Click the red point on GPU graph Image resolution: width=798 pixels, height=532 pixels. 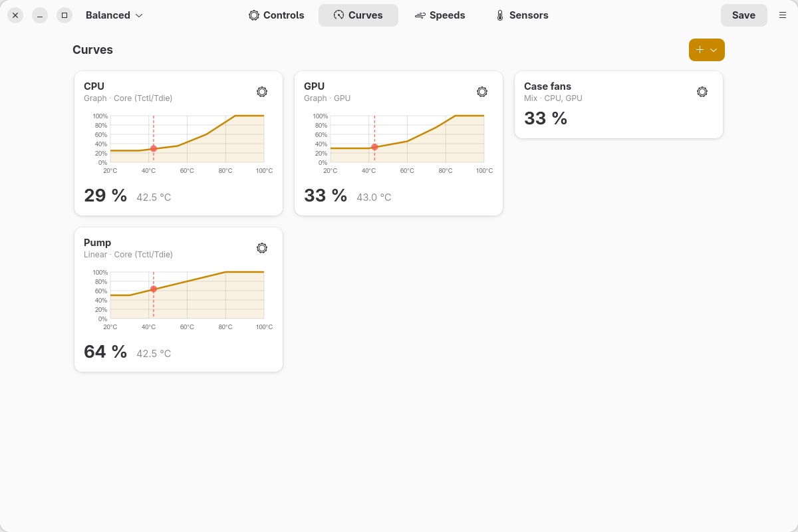tap(374, 147)
